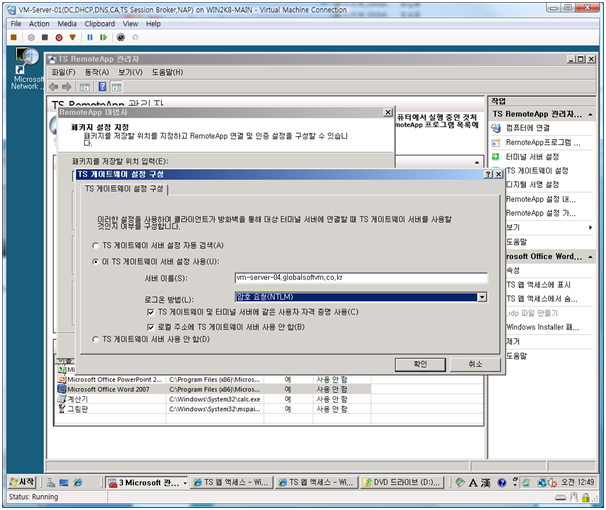The image size is (606, 510).
Task: Open the 파일(F) menu in TS RemoteApp Manager
Action: point(63,72)
